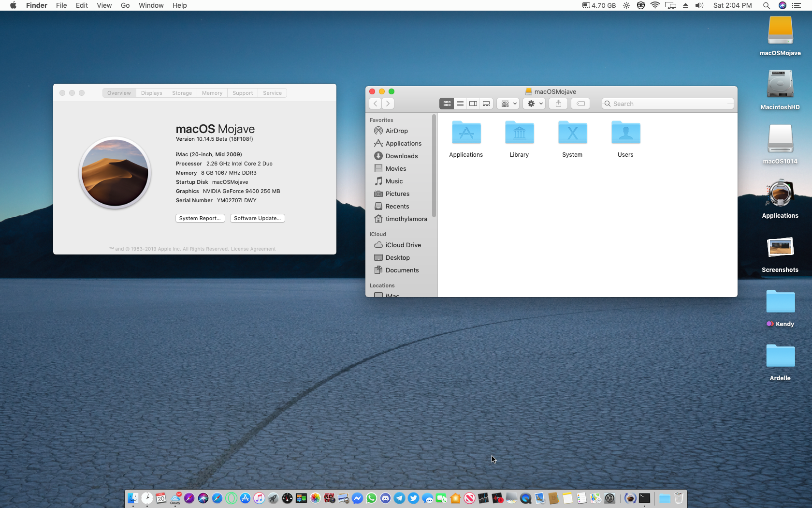The width and height of the screenshot is (812, 508).
Task: Click the Finder Search field
Action: click(668, 104)
